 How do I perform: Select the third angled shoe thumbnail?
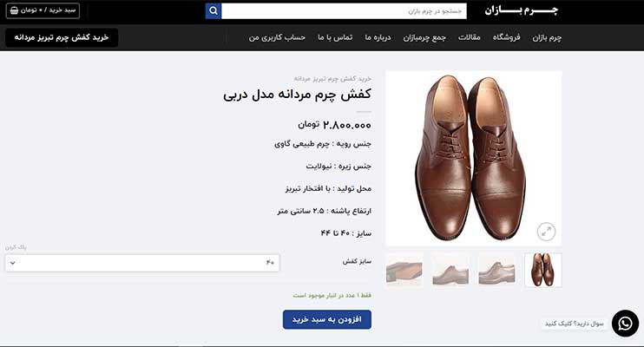click(x=450, y=270)
